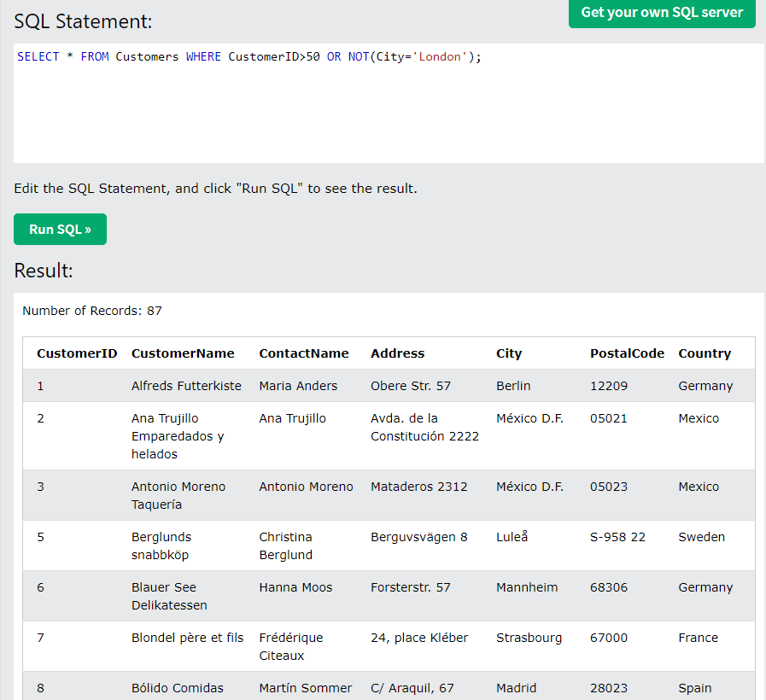Click the 24, place Kléber address
766x700 pixels.
[419, 638]
